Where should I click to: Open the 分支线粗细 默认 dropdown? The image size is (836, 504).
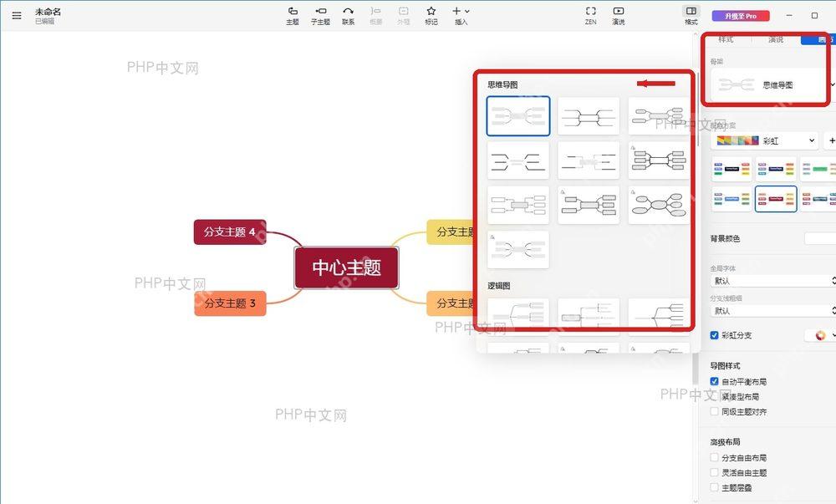773,311
